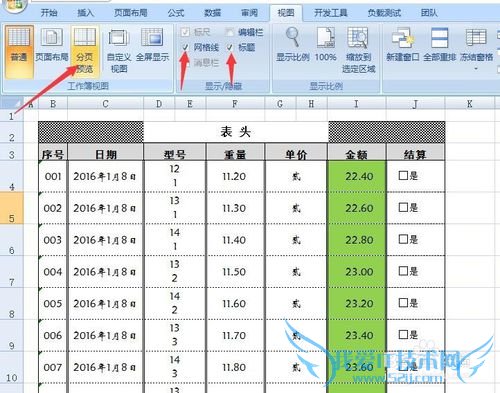Click the 单价 header cell

tap(296, 153)
